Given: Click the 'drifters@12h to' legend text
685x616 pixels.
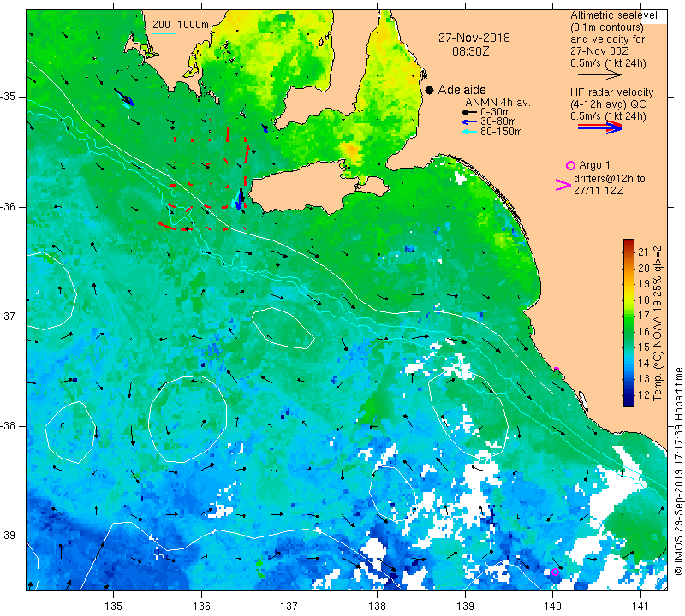Looking at the screenshot, I should [609, 179].
